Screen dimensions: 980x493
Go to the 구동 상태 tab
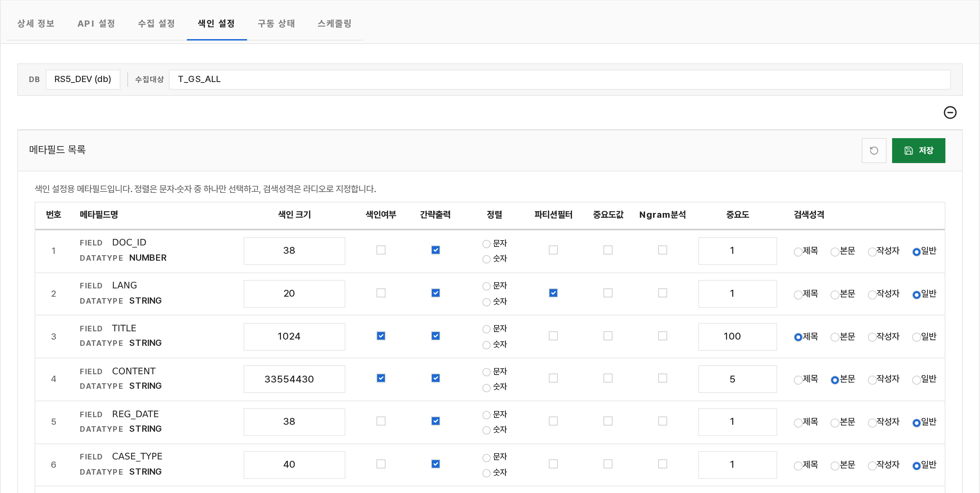click(x=276, y=24)
